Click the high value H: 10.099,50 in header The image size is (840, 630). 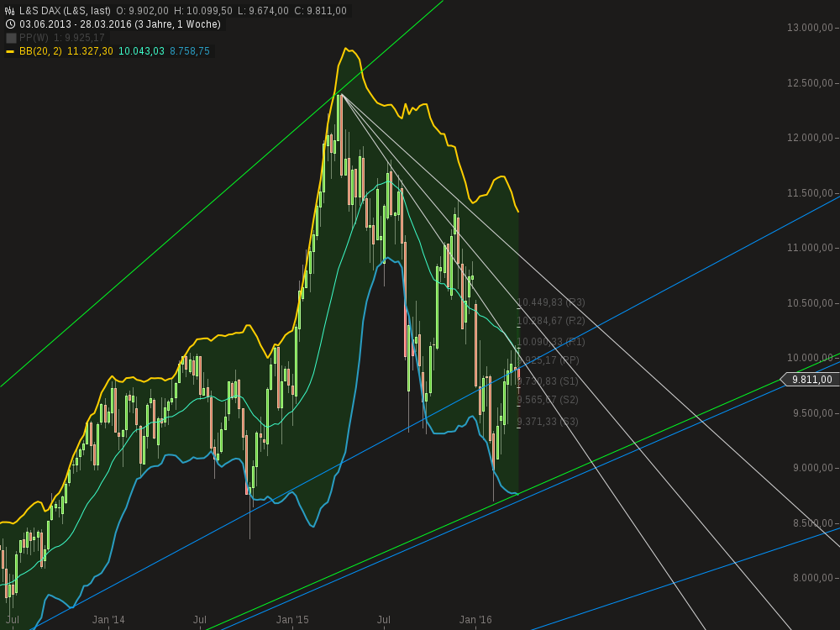pos(203,11)
